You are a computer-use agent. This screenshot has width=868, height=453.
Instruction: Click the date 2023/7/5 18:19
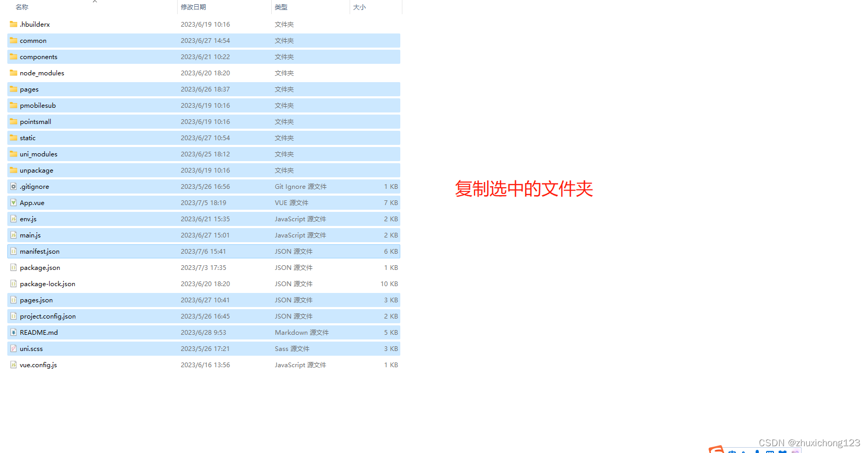tap(203, 202)
